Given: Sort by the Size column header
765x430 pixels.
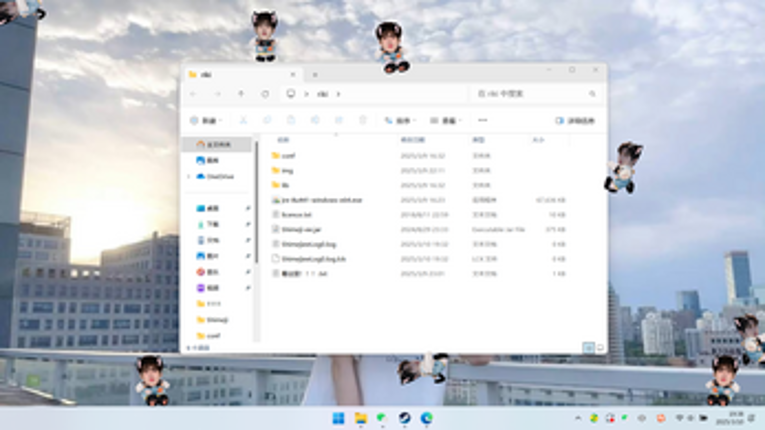Looking at the screenshot, I should 538,140.
